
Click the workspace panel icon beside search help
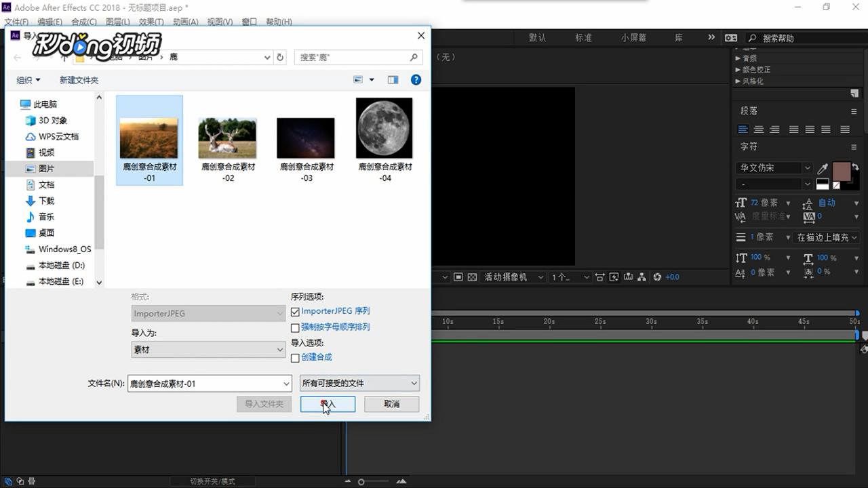coord(731,38)
